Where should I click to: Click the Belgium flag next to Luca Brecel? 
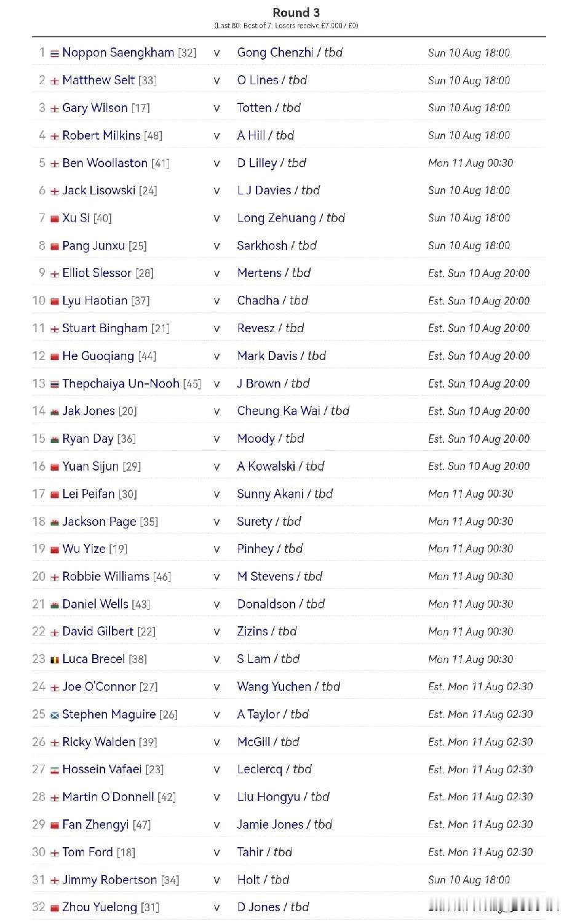click(55, 660)
